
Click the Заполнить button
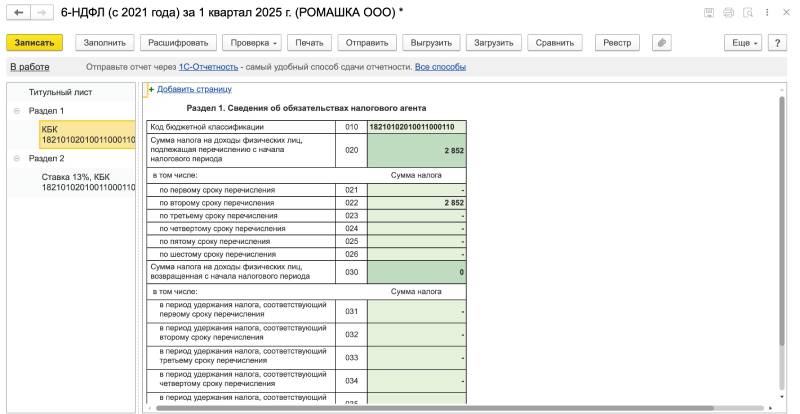coord(105,43)
